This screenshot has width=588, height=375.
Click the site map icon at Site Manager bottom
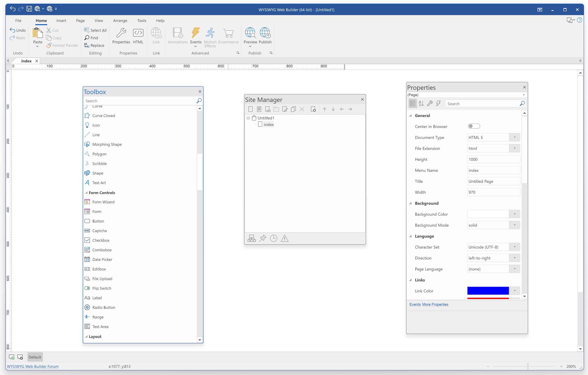tap(251, 238)
